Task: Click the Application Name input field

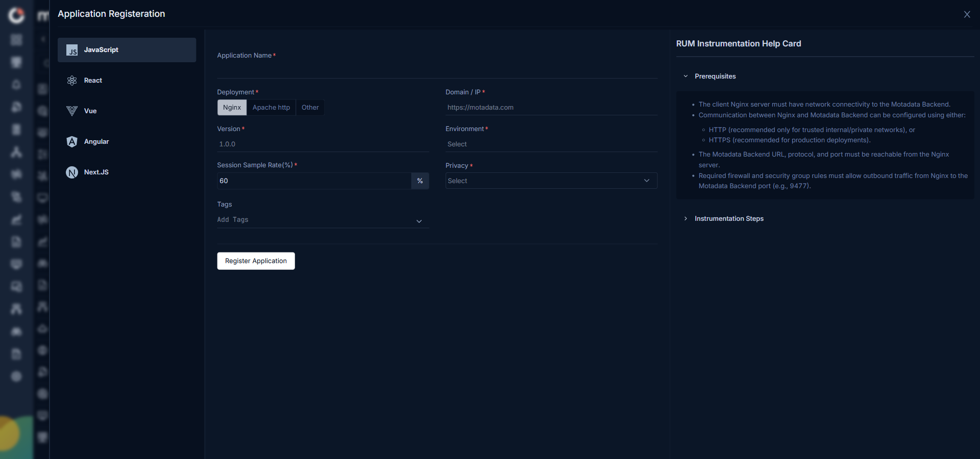Action: (x=437, y=70)
